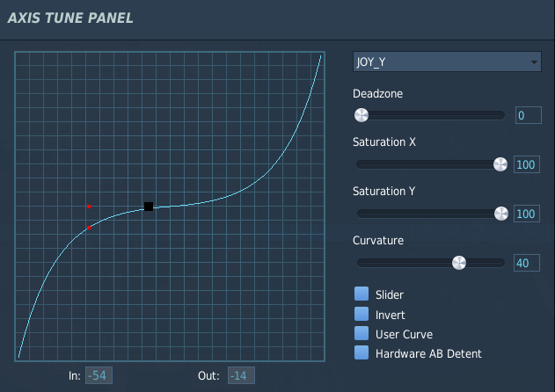Click the Saturation Y slider knob
Viewport: 555px width, 392px height.
(x=500, y=214)
